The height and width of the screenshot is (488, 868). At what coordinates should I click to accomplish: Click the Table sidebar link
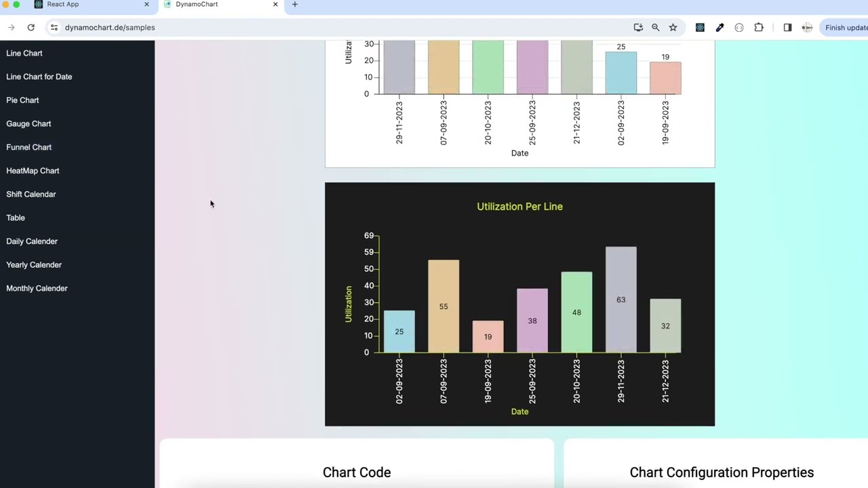point(16,218)
